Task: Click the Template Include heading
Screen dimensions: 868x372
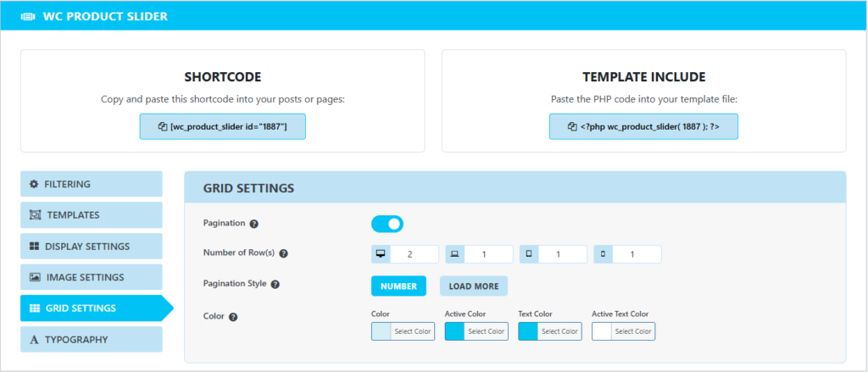Action: point(644,77)
